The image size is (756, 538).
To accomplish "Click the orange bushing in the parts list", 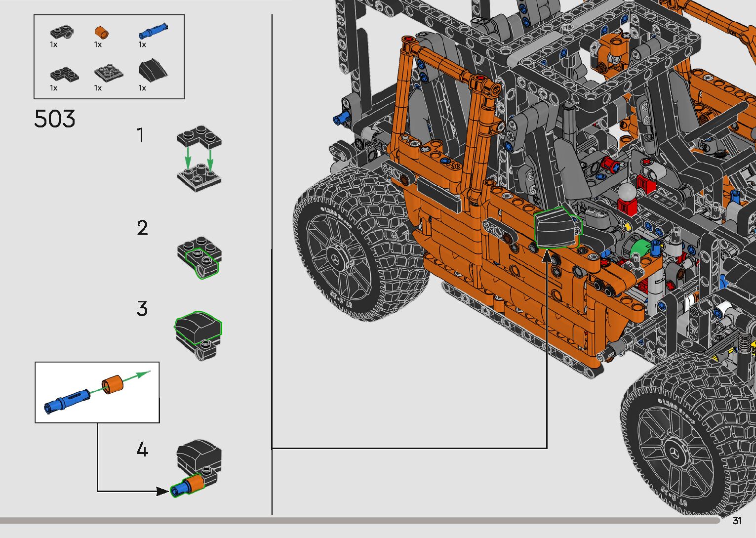I will point(101,33).
